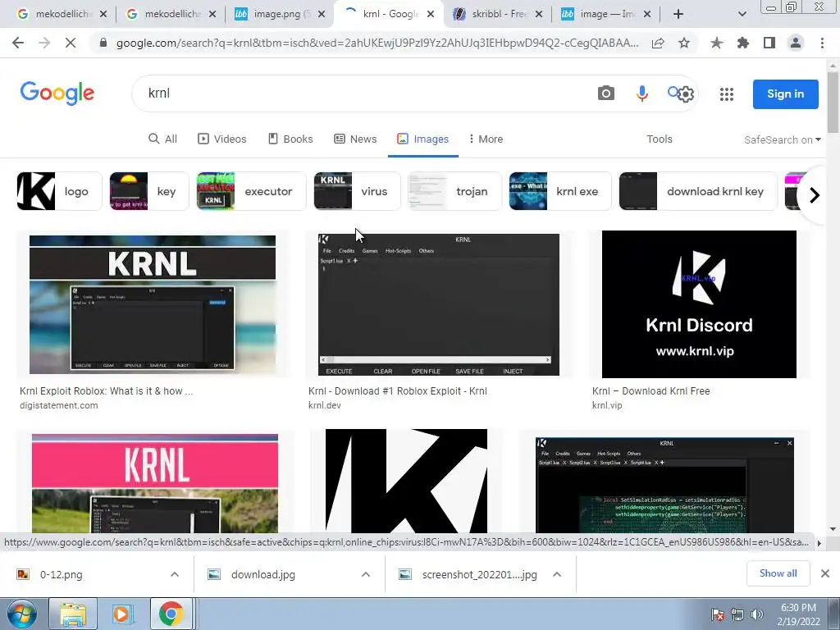Open the Windows Start menu

pos(21,614)
